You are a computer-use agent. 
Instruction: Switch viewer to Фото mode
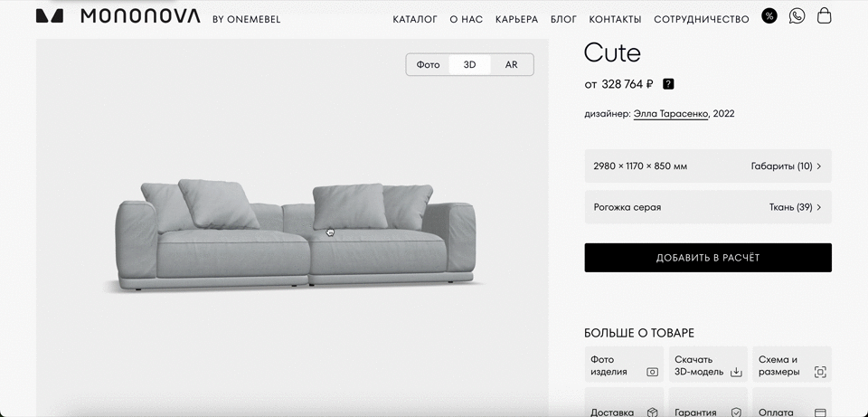coord(428,65)
